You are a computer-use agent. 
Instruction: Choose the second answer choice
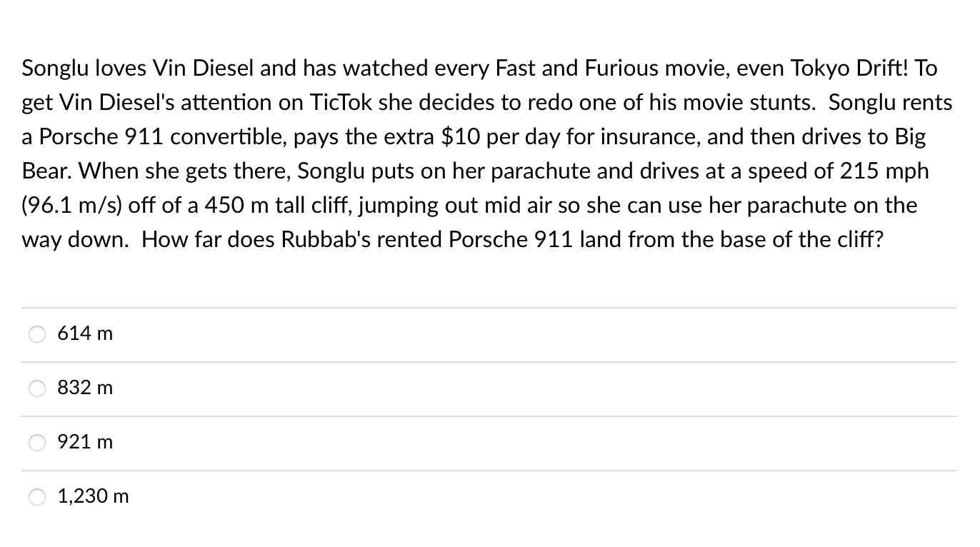click(85, 387)
